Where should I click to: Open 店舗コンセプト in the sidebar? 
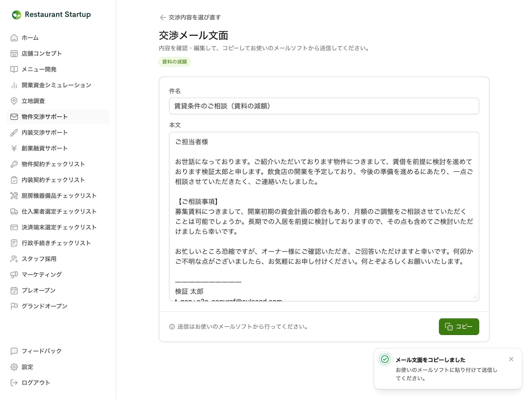coord(58,54)
